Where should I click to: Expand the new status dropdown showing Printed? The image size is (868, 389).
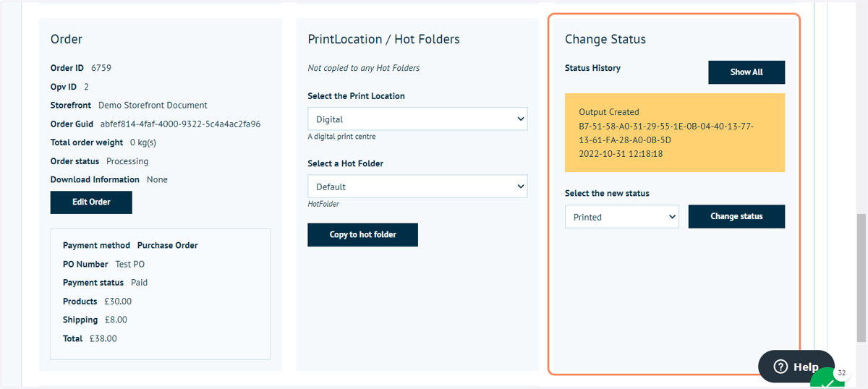coord(622,217)
